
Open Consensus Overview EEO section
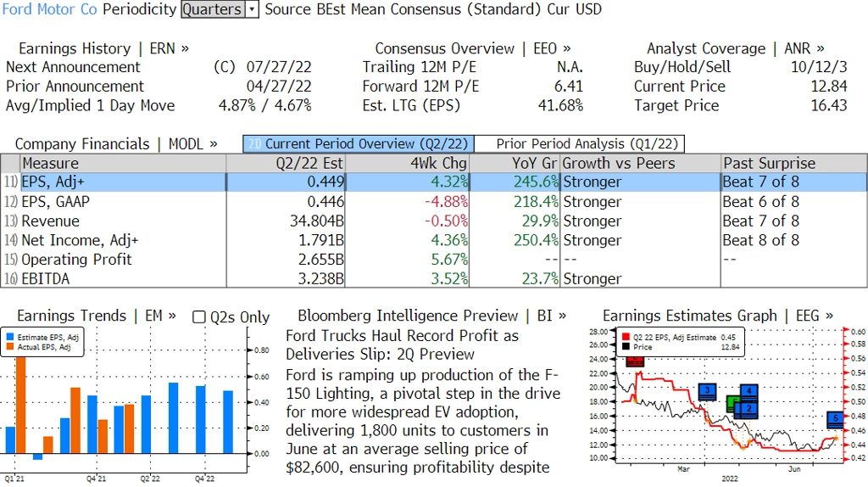pyautogui.click(x=473, y=48)
